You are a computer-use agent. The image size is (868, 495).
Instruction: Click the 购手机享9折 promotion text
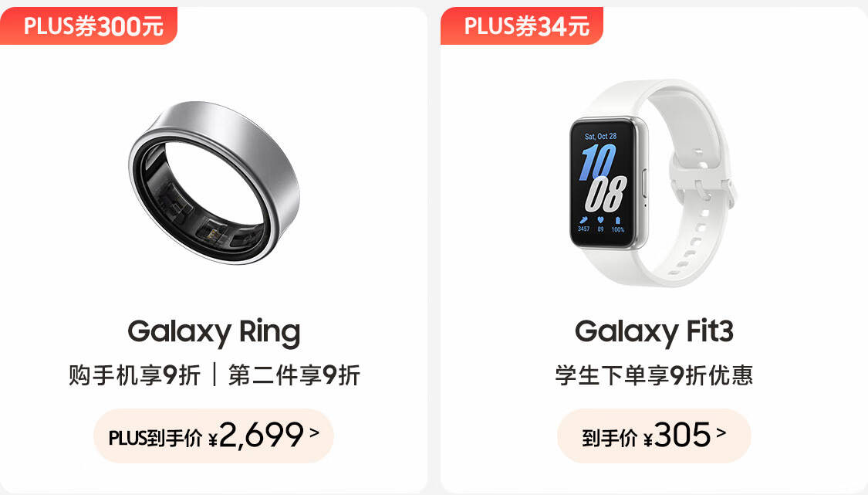134,375
